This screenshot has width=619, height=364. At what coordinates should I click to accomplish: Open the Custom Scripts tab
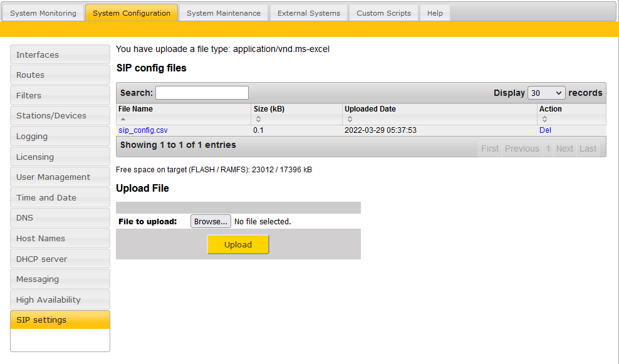383,13
